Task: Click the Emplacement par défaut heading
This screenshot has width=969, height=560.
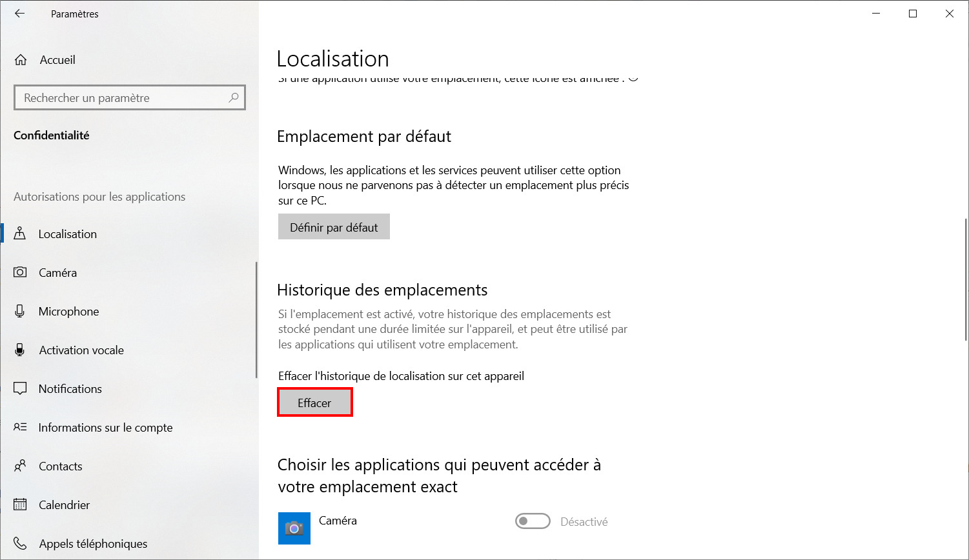Action: pos(364,137)
